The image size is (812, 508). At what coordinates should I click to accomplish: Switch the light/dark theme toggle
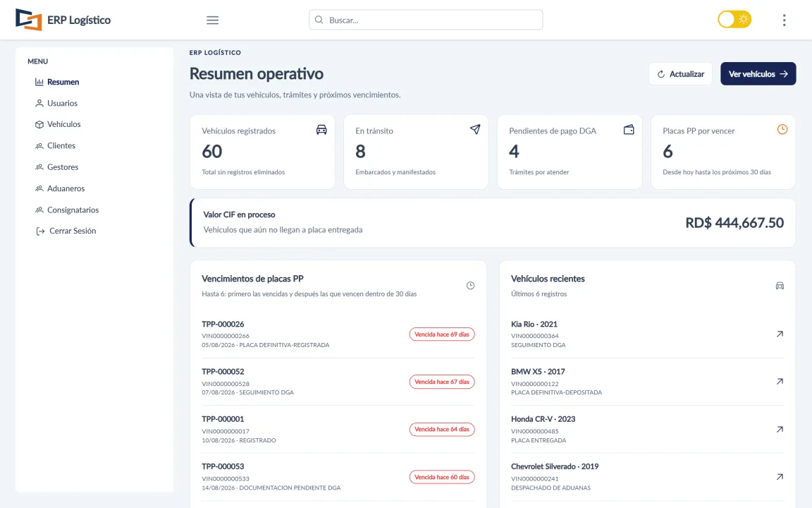click(x=734, y=20)
